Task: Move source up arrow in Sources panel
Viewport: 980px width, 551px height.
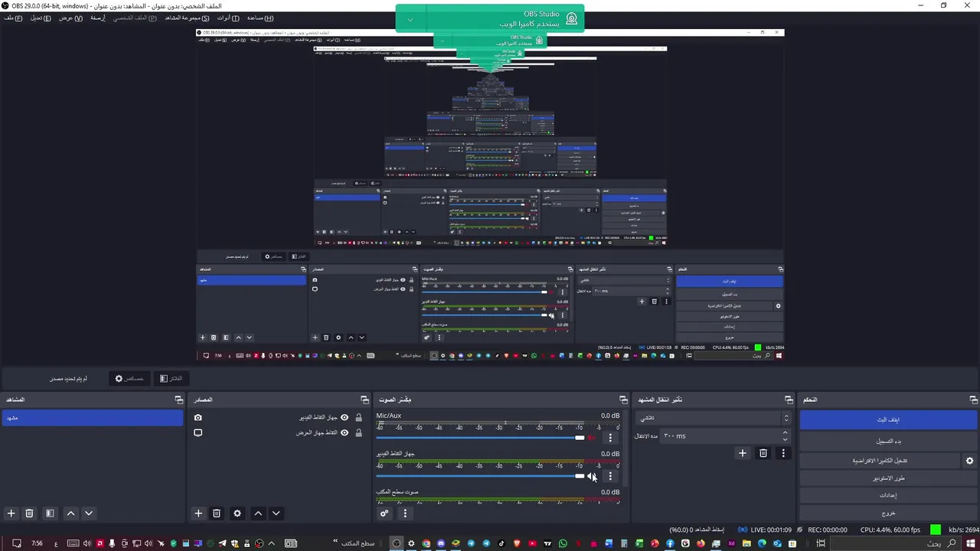Action: tap(258, 514)
